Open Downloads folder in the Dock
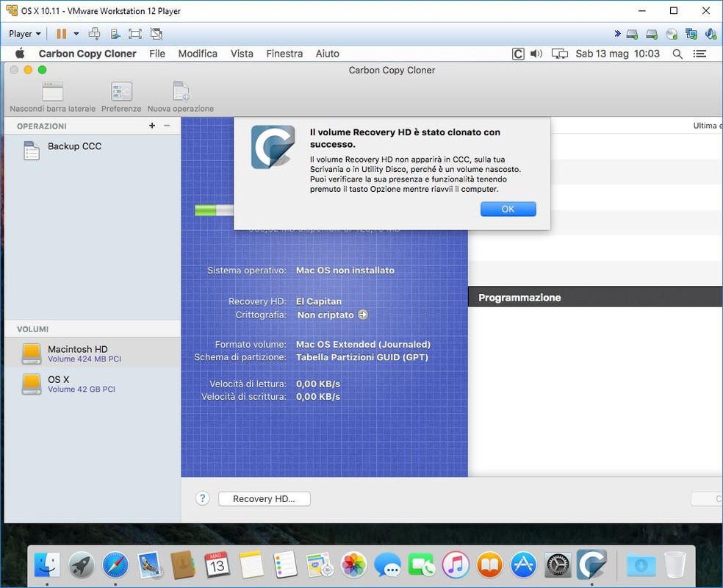Image resolution: width=723 pixels, height=588 pixels. pyautogui.click(x=641, y=564)
